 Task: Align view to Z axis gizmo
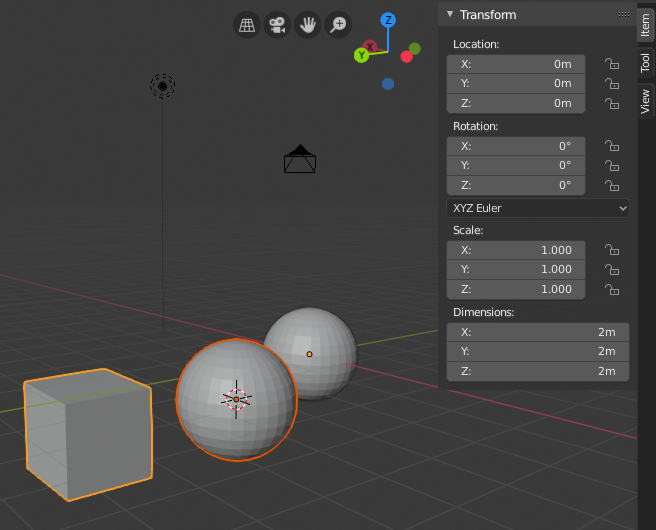388,20
